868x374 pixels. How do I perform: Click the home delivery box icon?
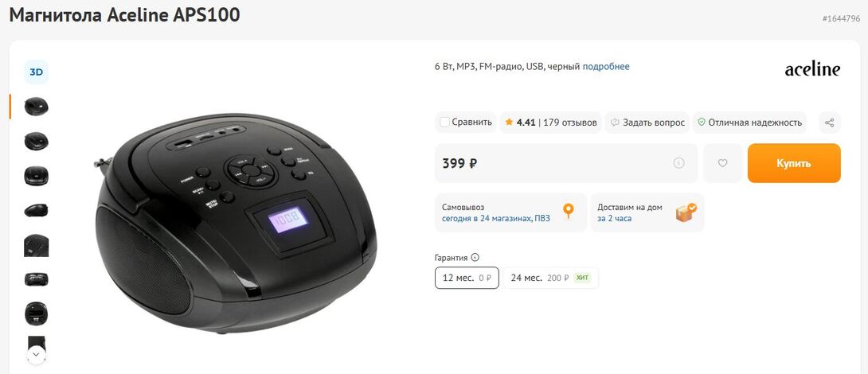pos(686,212)
